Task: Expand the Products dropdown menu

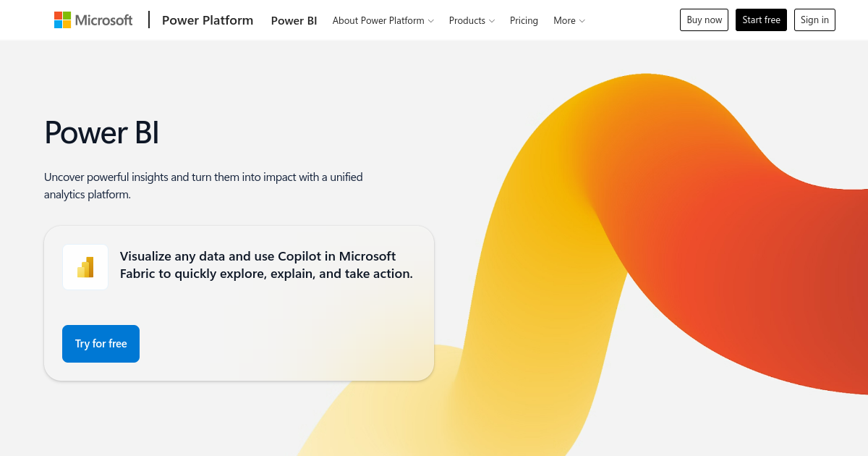Action: tap(472, 20)
